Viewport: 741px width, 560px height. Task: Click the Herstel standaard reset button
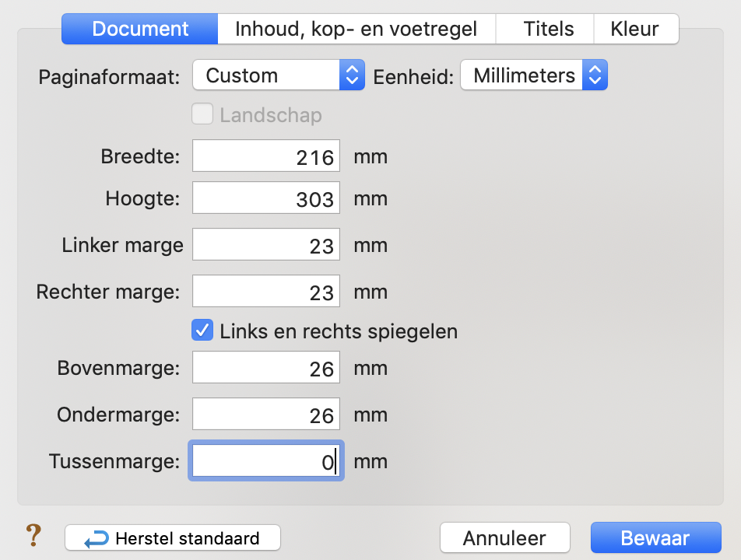tap(173, 537)
